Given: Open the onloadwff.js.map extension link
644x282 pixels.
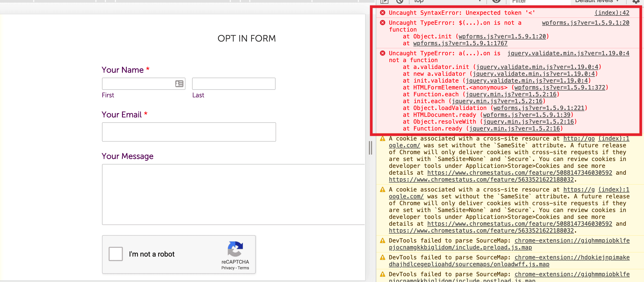Looking at the screenshot, I should 509,261.
